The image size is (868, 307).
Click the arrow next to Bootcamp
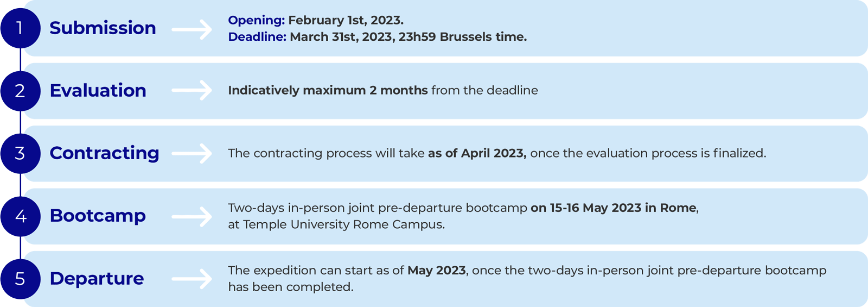tap(192, 216)
